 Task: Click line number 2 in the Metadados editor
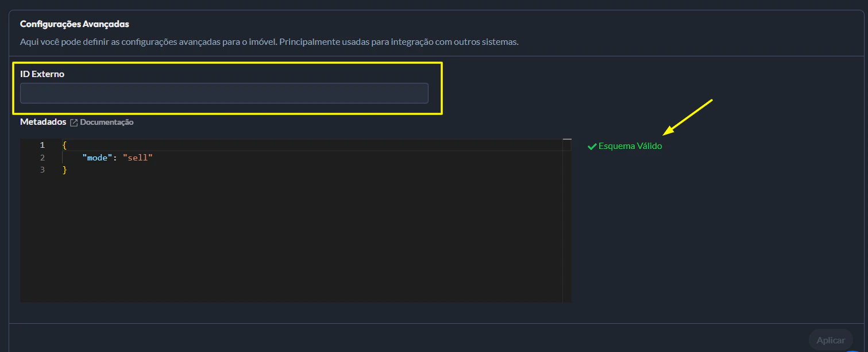pyautogui.click(x=43, y=157)
